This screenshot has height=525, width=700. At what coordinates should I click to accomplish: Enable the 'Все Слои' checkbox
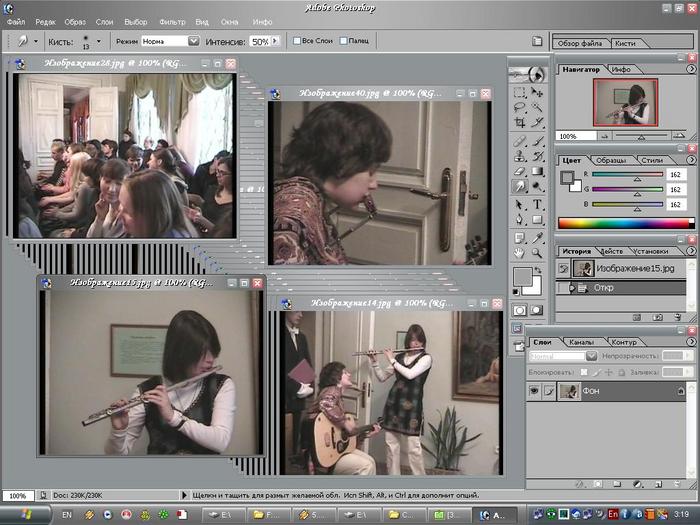tap(295, 41)
